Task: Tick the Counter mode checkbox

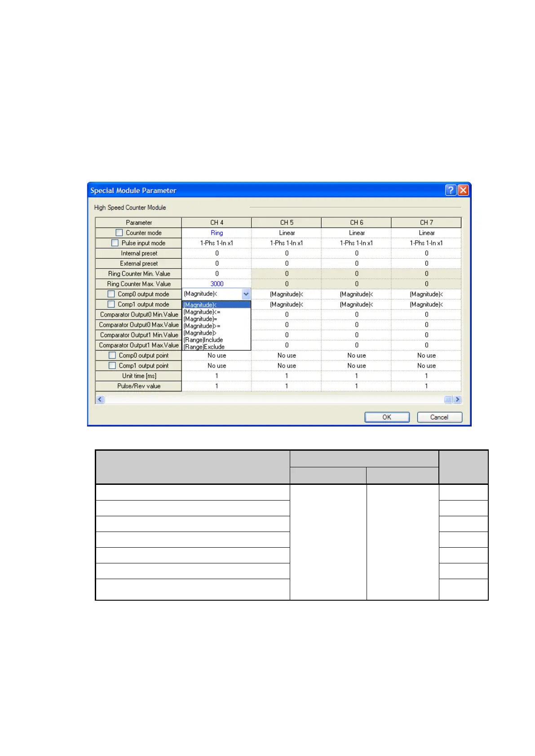Action: [x=119, y=233]
